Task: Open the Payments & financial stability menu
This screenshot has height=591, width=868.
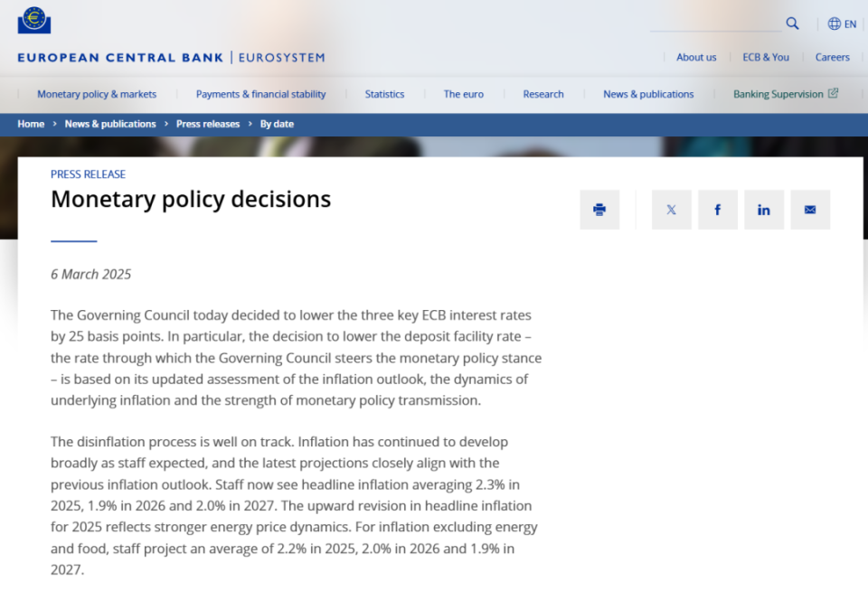Action: tap(260, 94)
